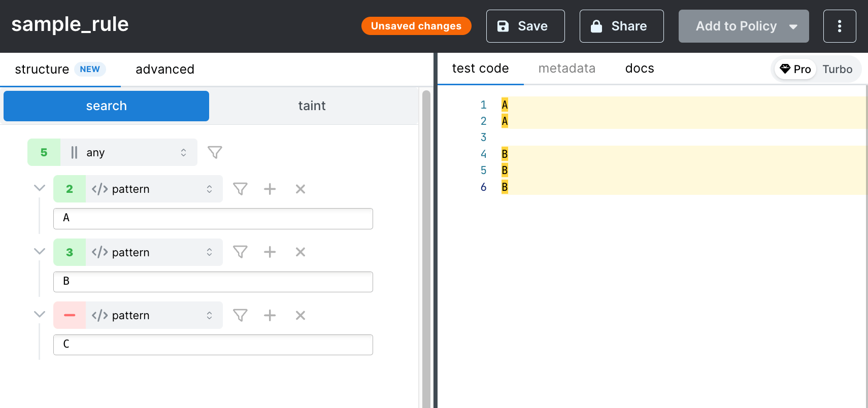Viewport: 868px width, 408px height.
Task: Remove pattern C using its X icon
Action: (x=301, y=315)
